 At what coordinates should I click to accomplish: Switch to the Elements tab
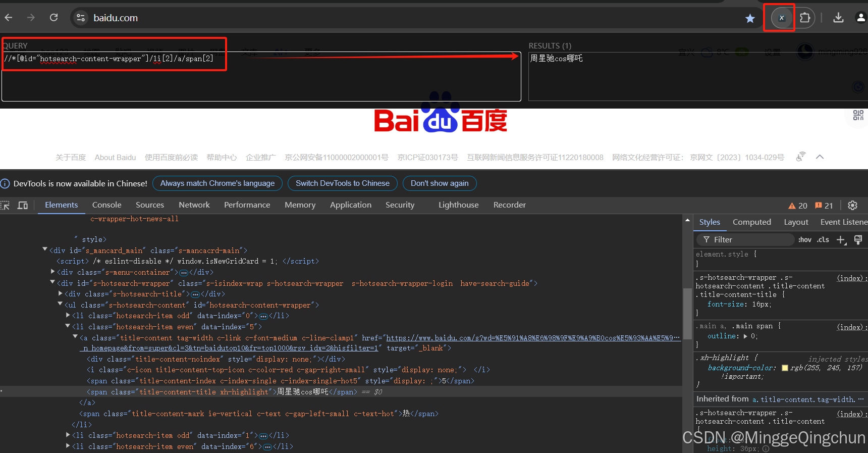[x=61, y=205]
